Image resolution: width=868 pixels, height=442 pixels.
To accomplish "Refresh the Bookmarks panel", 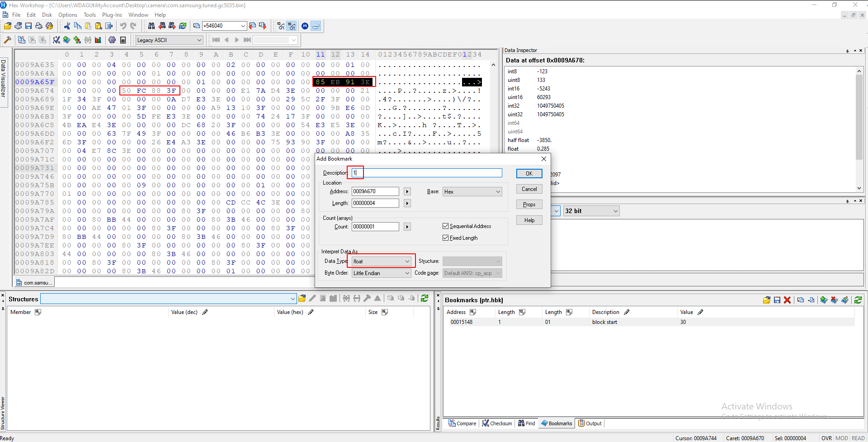I will click(858, 300).
